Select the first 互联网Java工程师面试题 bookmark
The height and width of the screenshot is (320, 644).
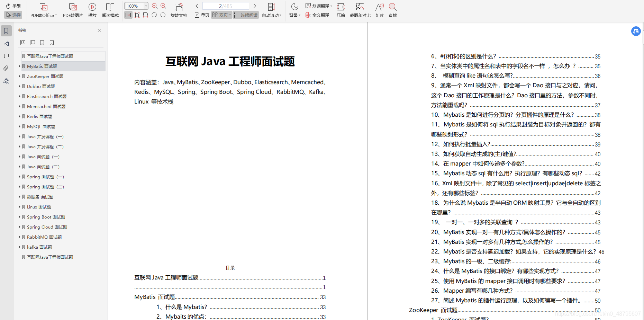[50, 56]
